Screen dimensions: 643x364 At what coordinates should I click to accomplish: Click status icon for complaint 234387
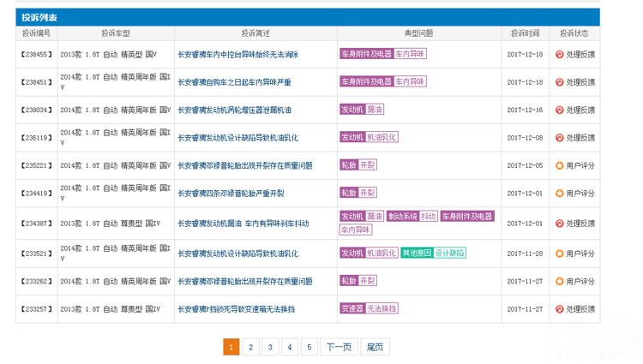tap(559, 224)
